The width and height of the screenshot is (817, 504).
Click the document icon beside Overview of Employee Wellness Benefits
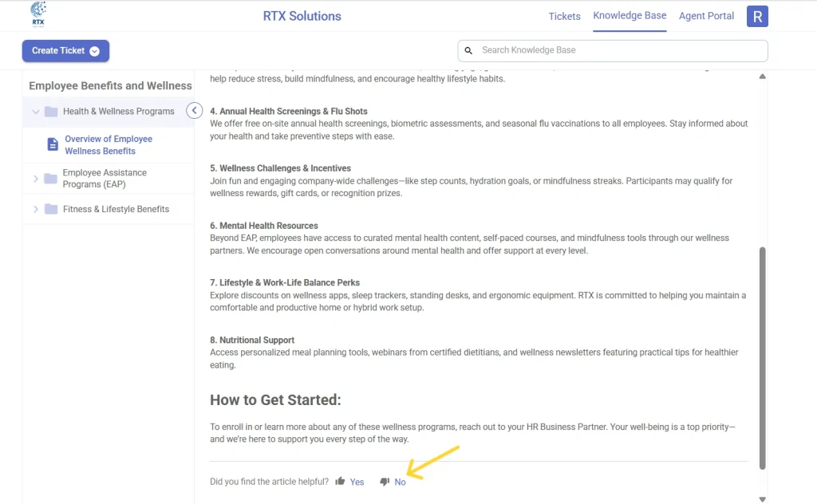click(53, 144)
